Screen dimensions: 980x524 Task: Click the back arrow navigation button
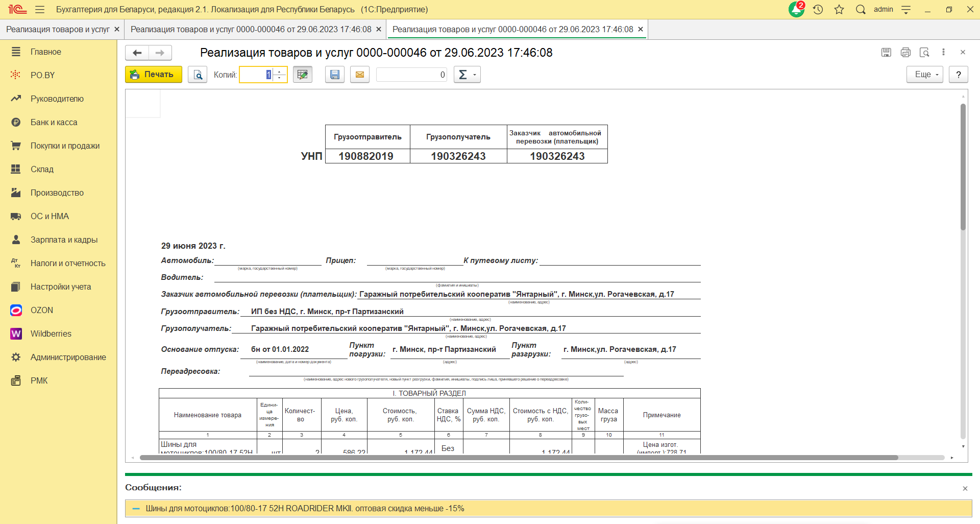137,53
